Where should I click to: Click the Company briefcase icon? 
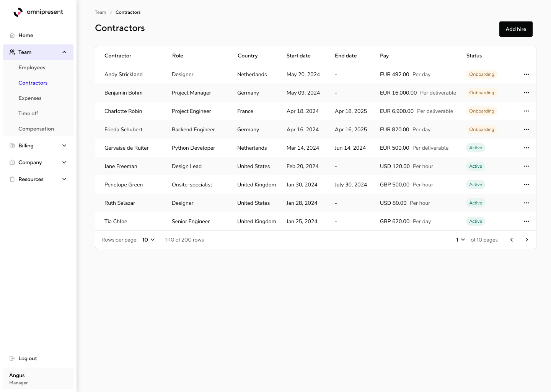pos(12,162)
